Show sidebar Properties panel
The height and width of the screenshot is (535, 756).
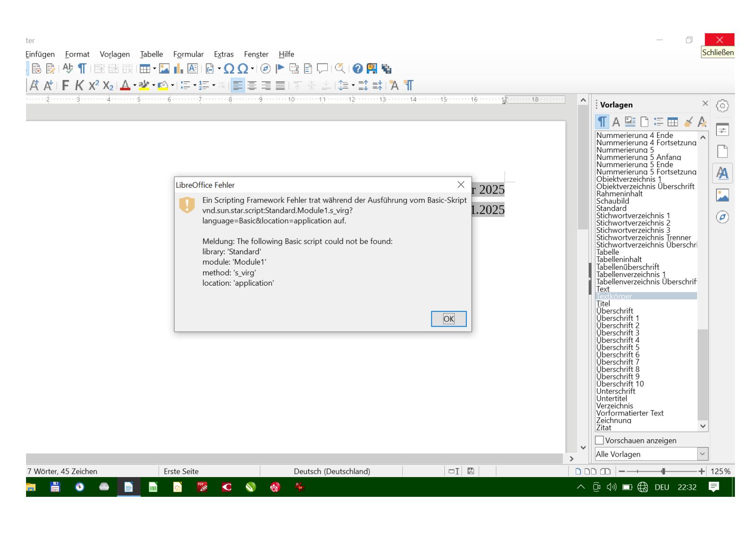click(722, 129)
